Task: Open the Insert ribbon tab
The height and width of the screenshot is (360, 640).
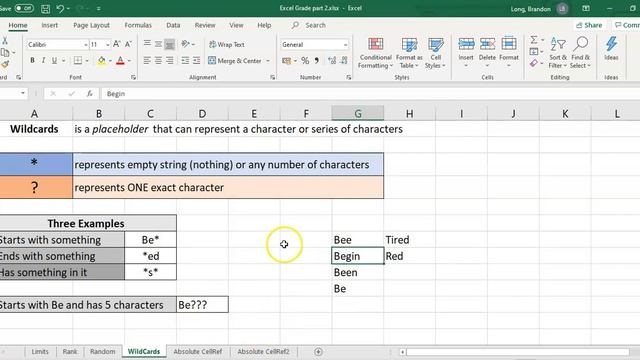Action: point(49,25)
